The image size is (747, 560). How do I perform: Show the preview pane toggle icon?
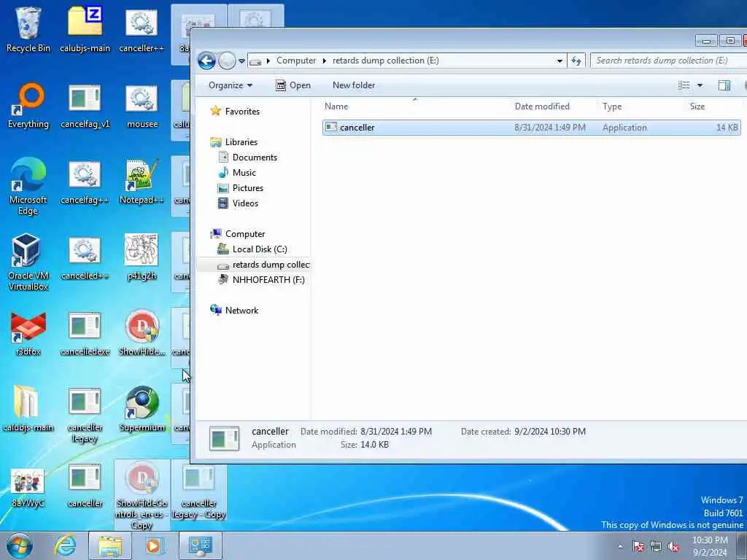click(724, 85)
